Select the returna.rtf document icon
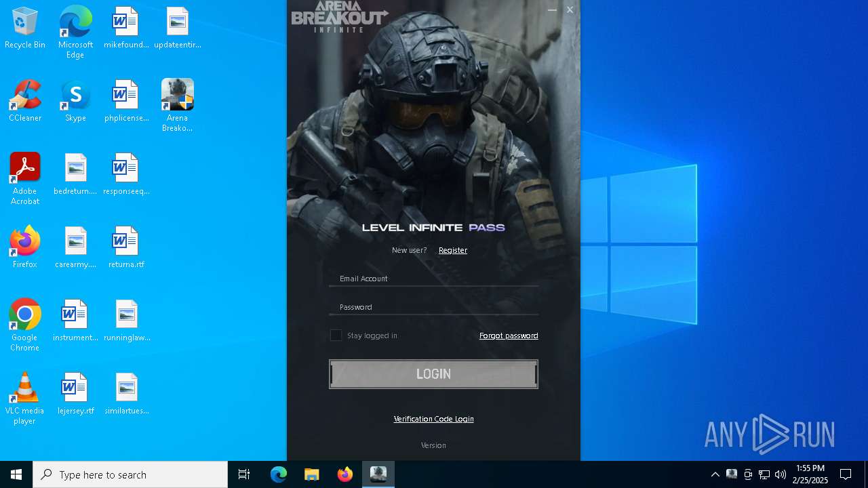The width and height of the screenshot is (868, 488). [126, 248]
